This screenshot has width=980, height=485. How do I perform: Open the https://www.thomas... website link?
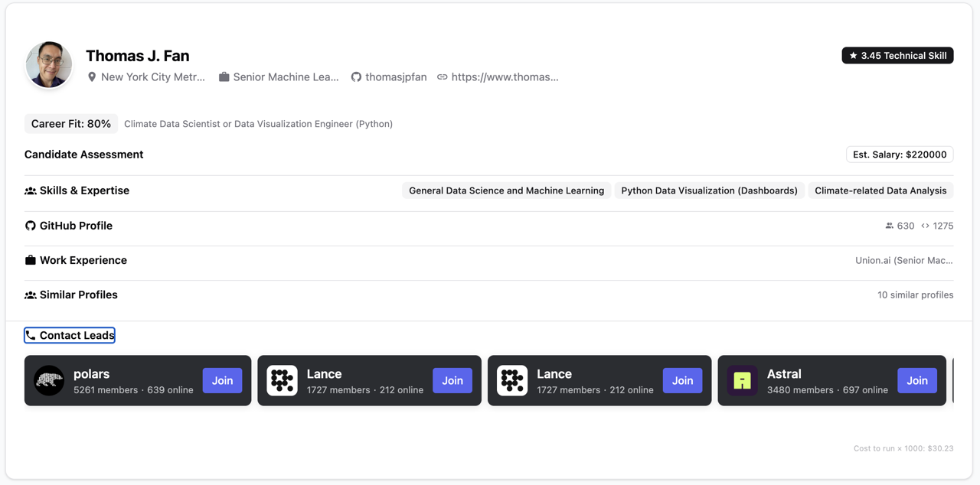(x=505, y=77)
